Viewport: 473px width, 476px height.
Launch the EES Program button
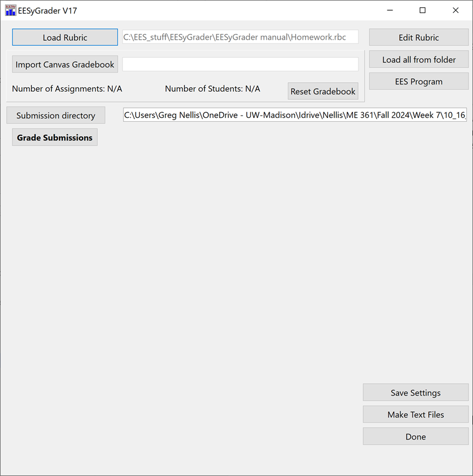click(x=419, y=82)
